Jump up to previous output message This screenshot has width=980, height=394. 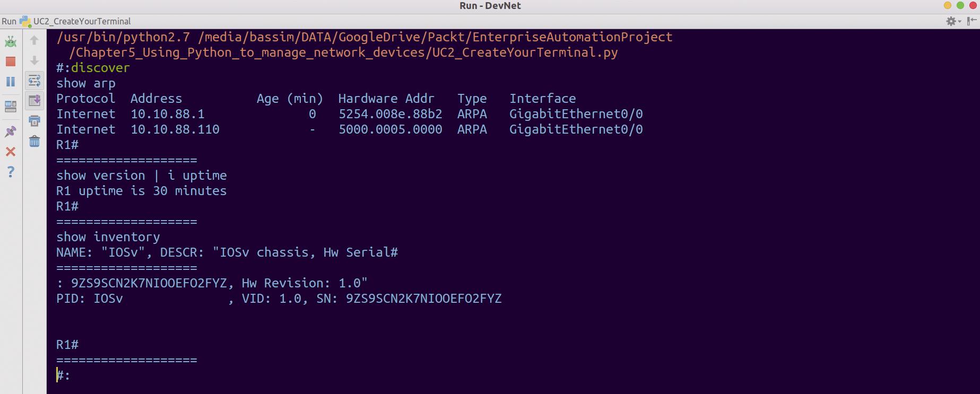[x=34, y=40]
